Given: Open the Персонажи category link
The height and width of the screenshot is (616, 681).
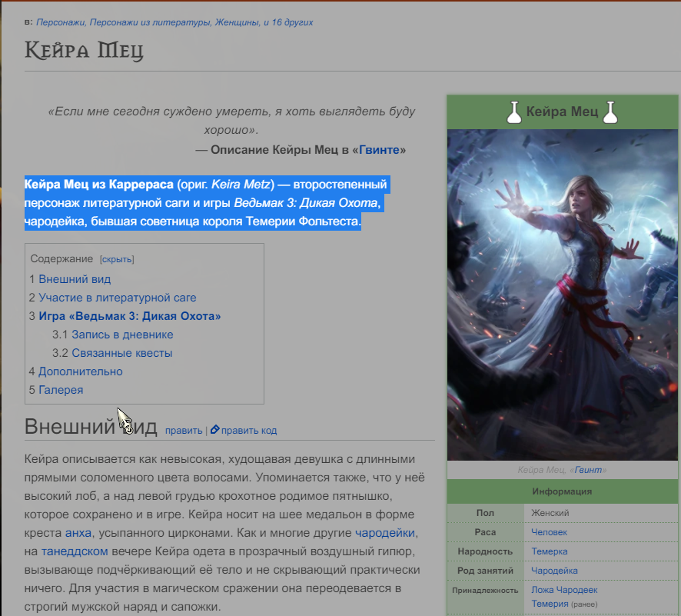Looking at the screenshot, I should [x=61, y=22].
